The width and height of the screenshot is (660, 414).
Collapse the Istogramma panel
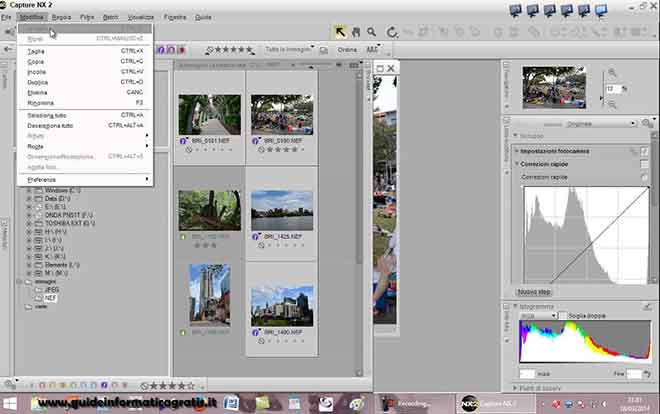515,306
